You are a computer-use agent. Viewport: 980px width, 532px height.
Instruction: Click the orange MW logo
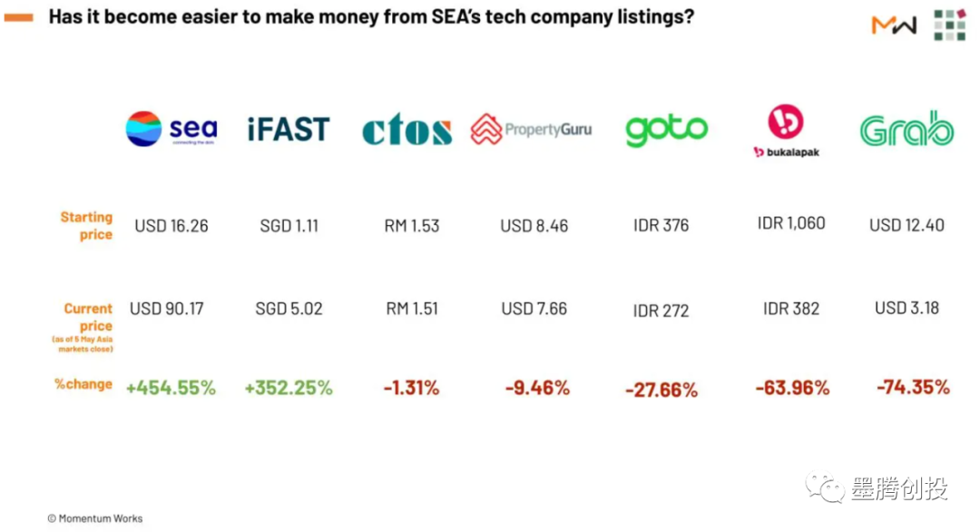click(x=894, y=25)
